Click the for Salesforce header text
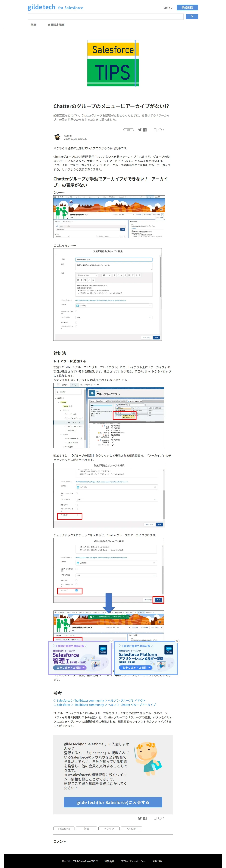Screen dimensions: 226x868 [x=71, y=8]
